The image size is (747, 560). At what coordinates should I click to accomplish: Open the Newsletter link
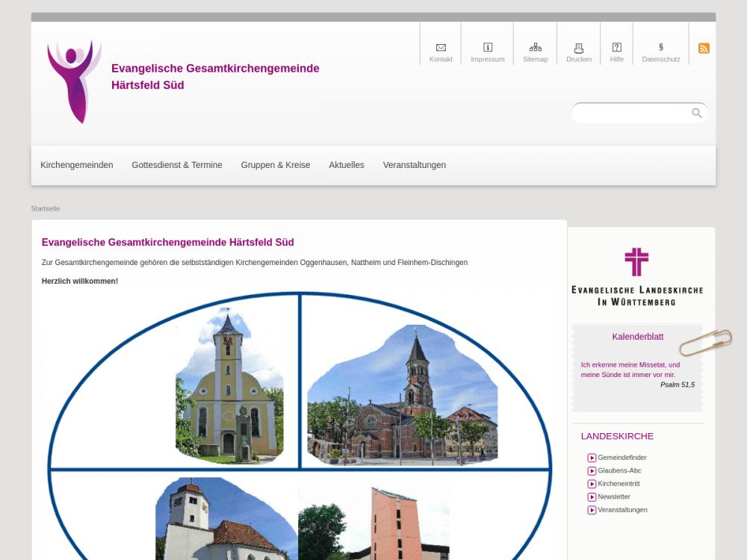pos(613,497)
